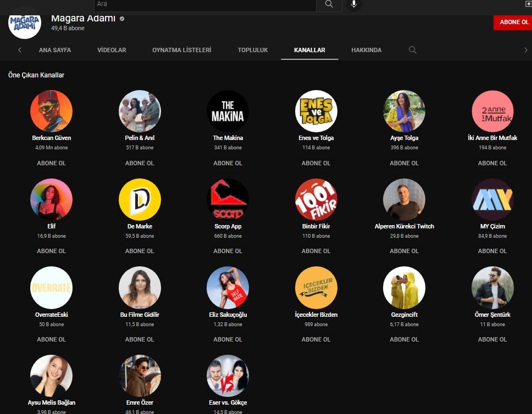Open the De Marke channel logo
The height and width of the screenshot is (414, 532).
point(140,199)
